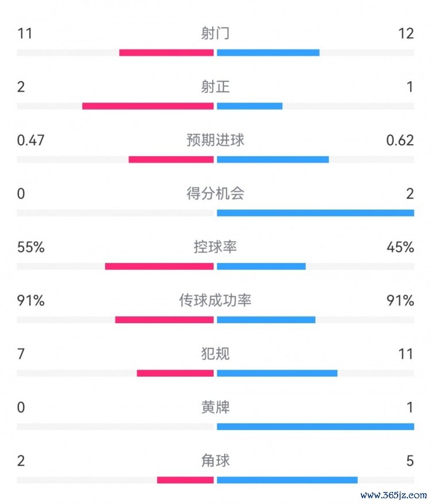Select the pink 射门 bar
This screenshot has height=504, width=431.
click(x=167, y=53)
